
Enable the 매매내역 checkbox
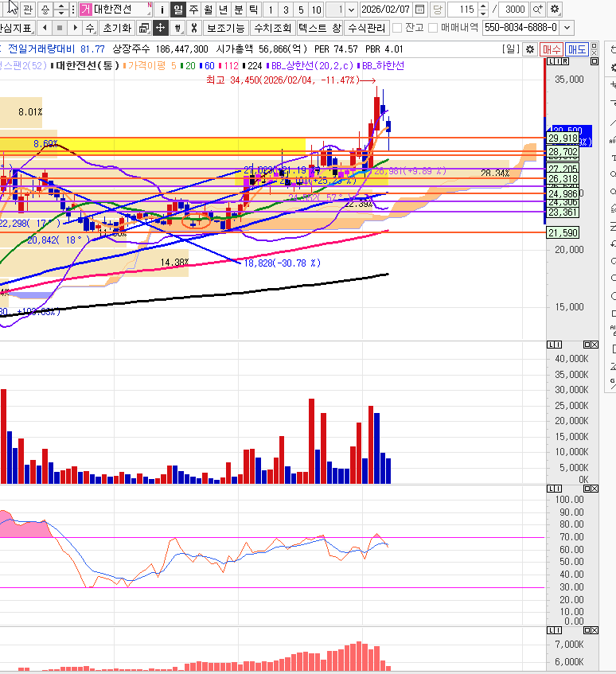(x=433, y=28)
